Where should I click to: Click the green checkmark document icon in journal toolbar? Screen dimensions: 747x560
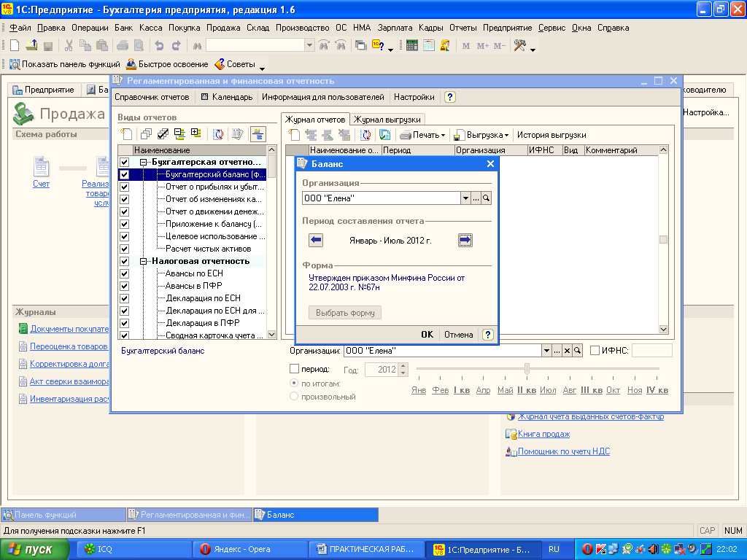tap(384, 135)
